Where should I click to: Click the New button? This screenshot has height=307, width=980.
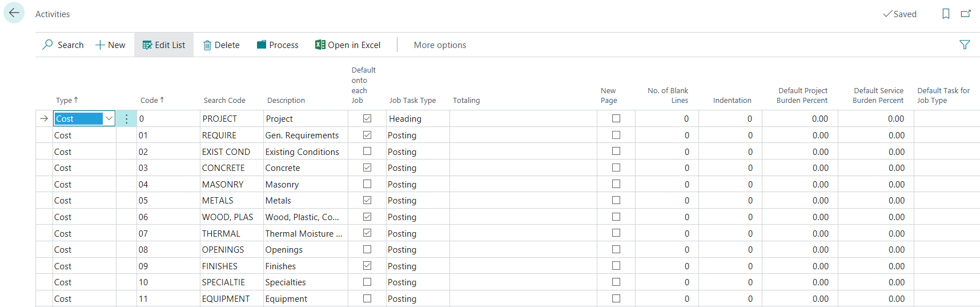(110, 45)
